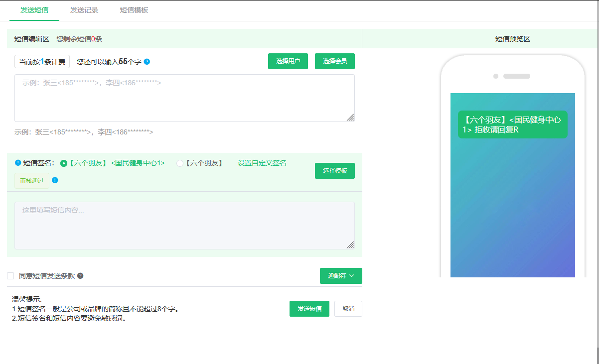Select the 【六个羽友】<国民健身中心1> signature radio
Screen dimensions: 599x364
[63, 163]
